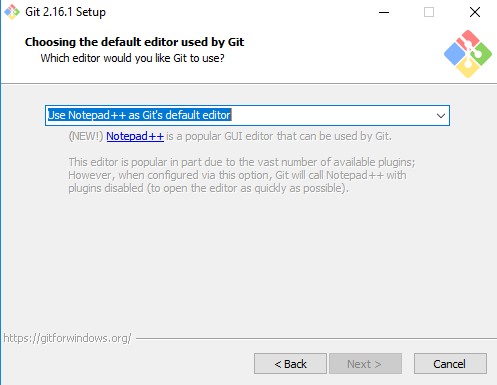This screenshot has height=385, width=497.
Task: Close the Git 2.16.1 Setup window
Action: (x=475, y=12)
